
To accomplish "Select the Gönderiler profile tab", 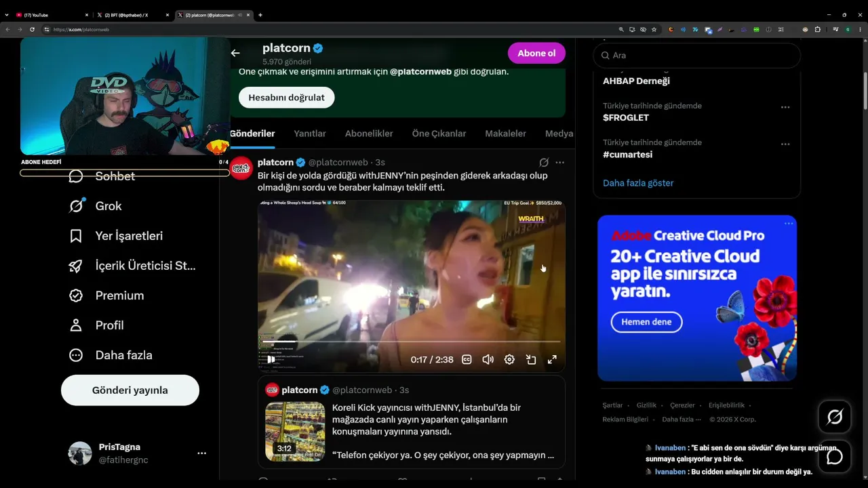I will pos(252,134).
